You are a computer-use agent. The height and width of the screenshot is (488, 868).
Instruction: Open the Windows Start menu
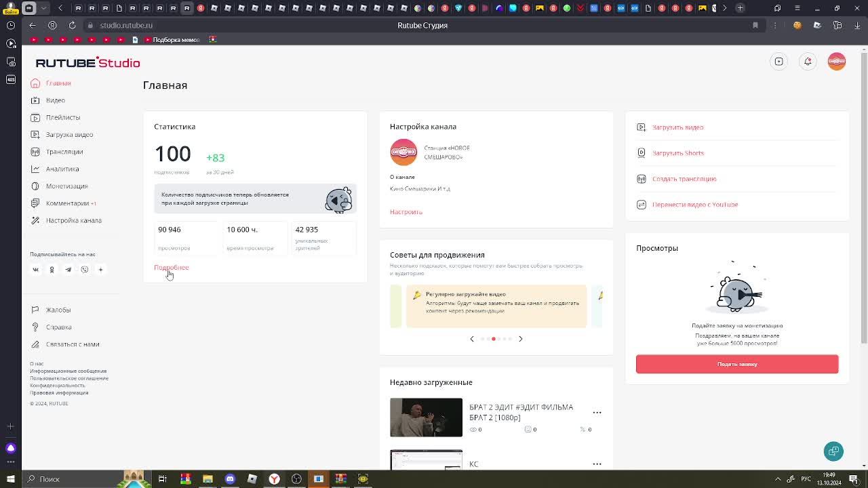pyautogui.click(x=11, y=479)
